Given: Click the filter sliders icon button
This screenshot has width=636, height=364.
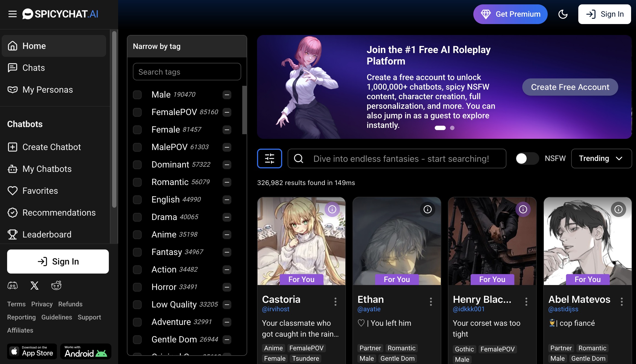Looking at the screenshot, I should 269,158.
